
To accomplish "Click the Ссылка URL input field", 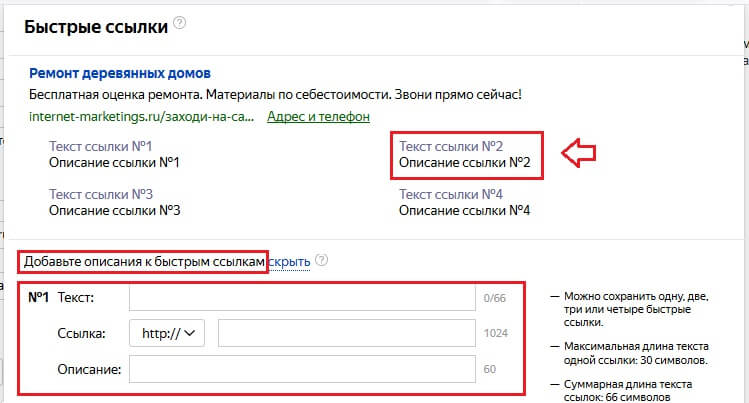I will click(x=347, y=333).
